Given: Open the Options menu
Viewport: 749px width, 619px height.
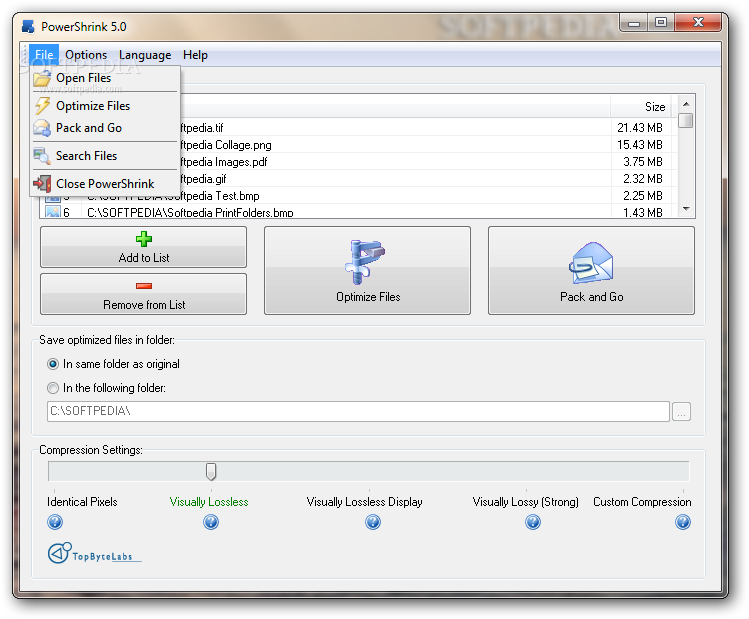Looking at the screenshot, I should click(86, 55).
